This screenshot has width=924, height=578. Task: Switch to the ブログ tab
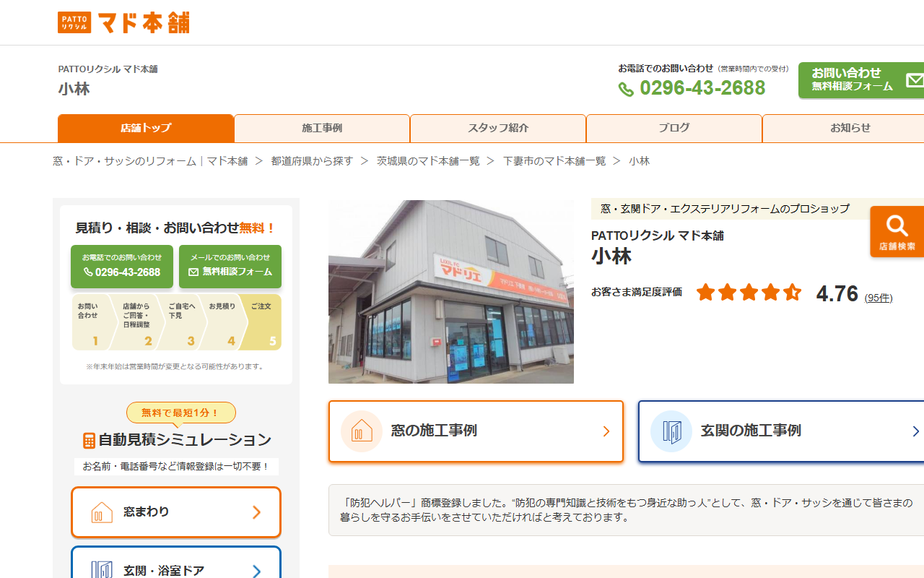click(674, 128)
